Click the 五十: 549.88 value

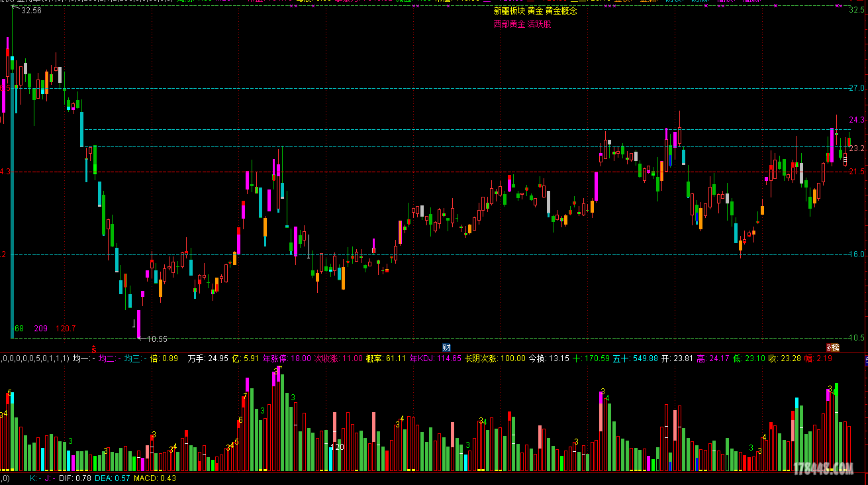click(635, 358)
